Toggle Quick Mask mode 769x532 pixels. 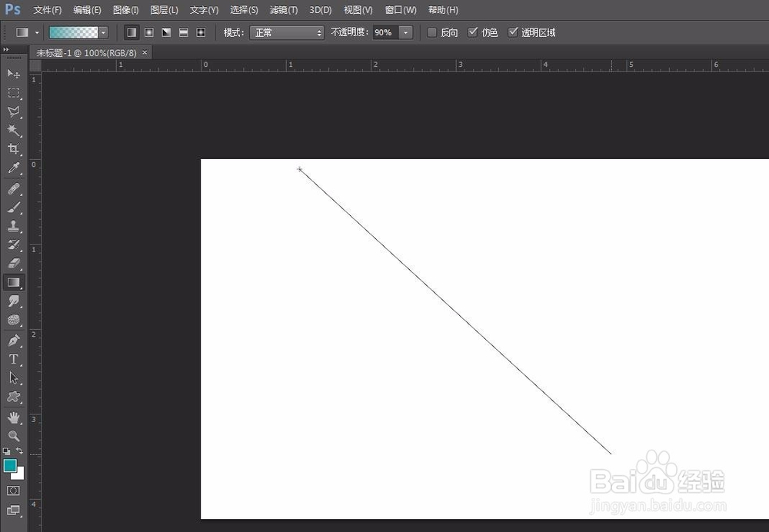[14, 490]
